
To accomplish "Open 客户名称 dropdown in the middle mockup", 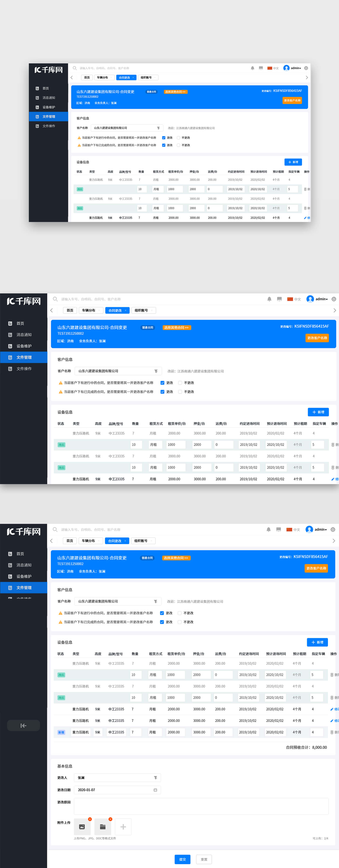I will coord(118,371).
